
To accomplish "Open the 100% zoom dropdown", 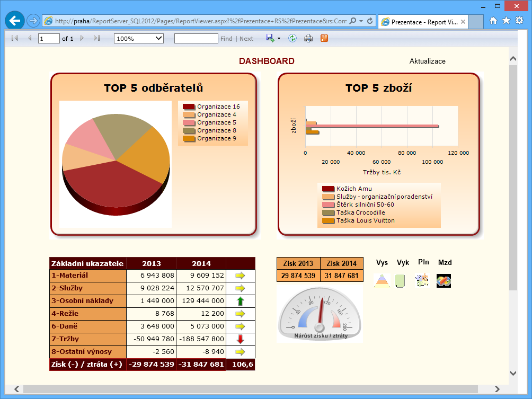I will point(139,38).
